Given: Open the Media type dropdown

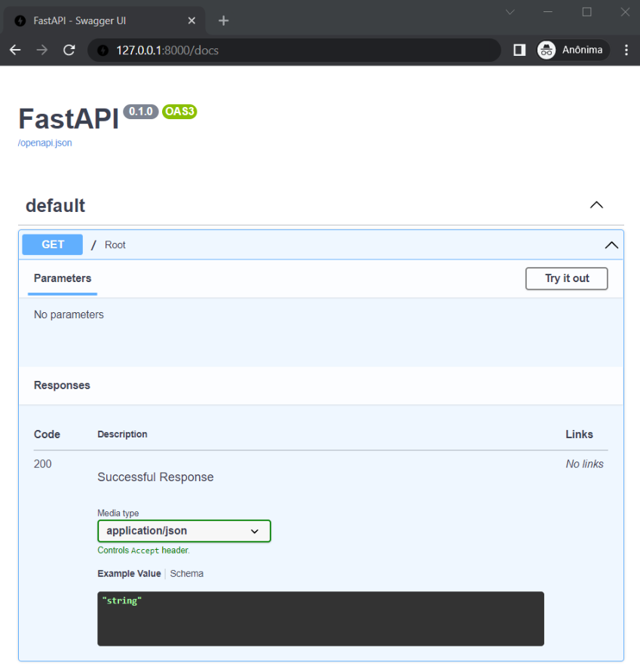Looking at the screenshot, I should click(183, 531).
